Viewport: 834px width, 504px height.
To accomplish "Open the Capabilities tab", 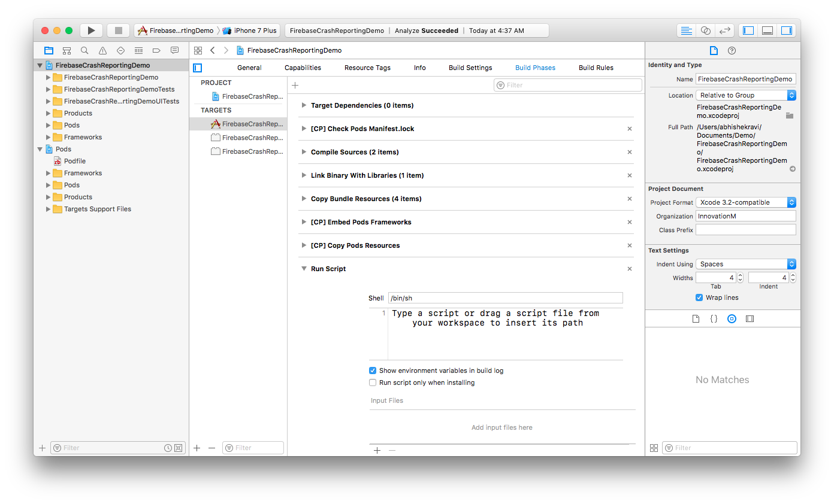I will 303,68.
